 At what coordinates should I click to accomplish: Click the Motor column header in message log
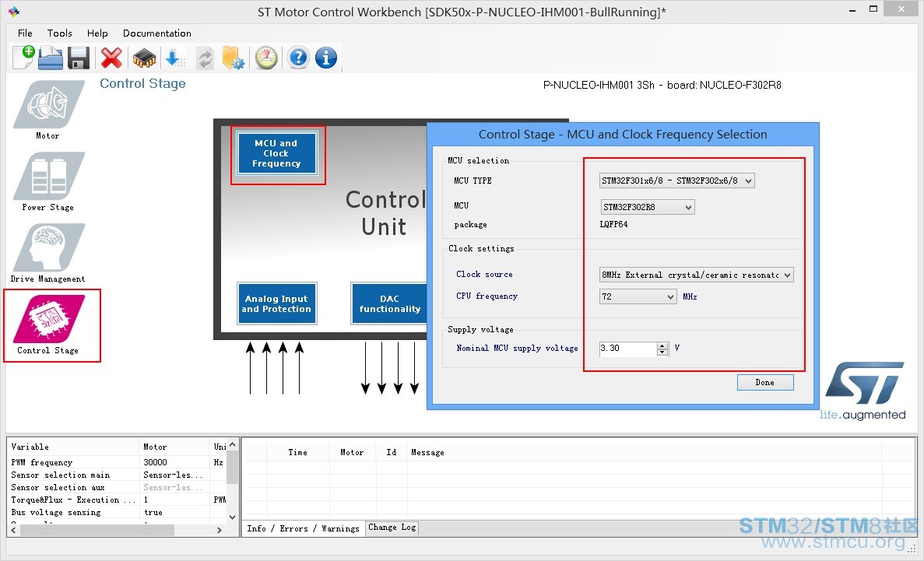(x=352, y=453)
